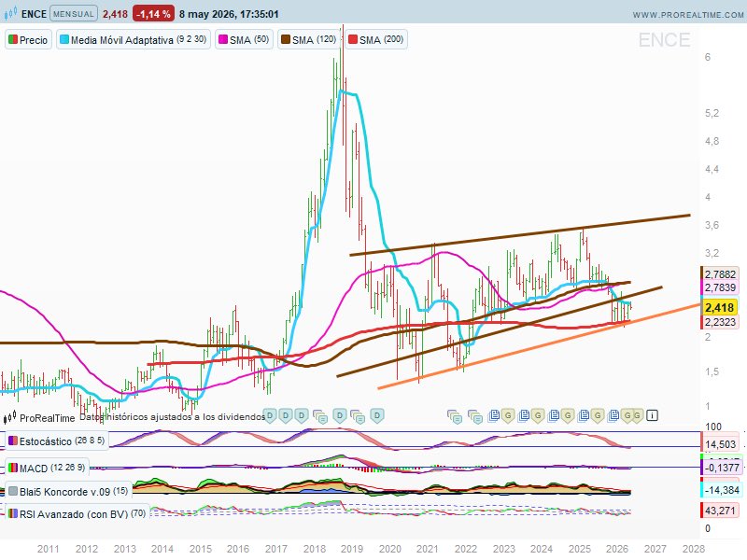This screenshot has height=560, width=747.
Task: Click the 43,271 RSI value label
Action: click(719, 511)
